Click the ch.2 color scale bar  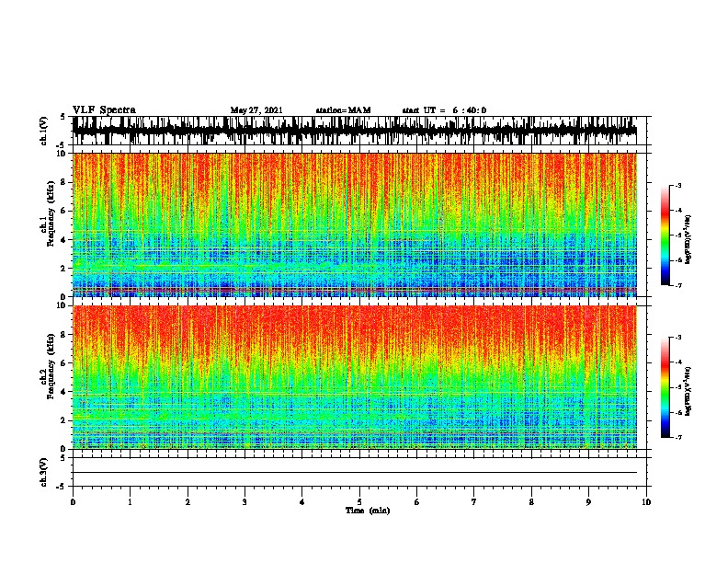[665, 387]
